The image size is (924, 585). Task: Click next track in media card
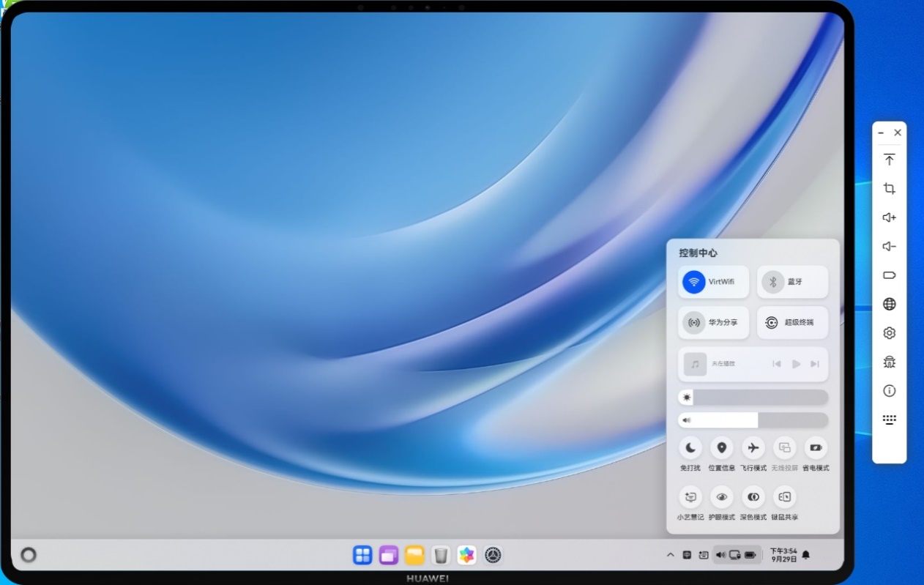[815, 364]
